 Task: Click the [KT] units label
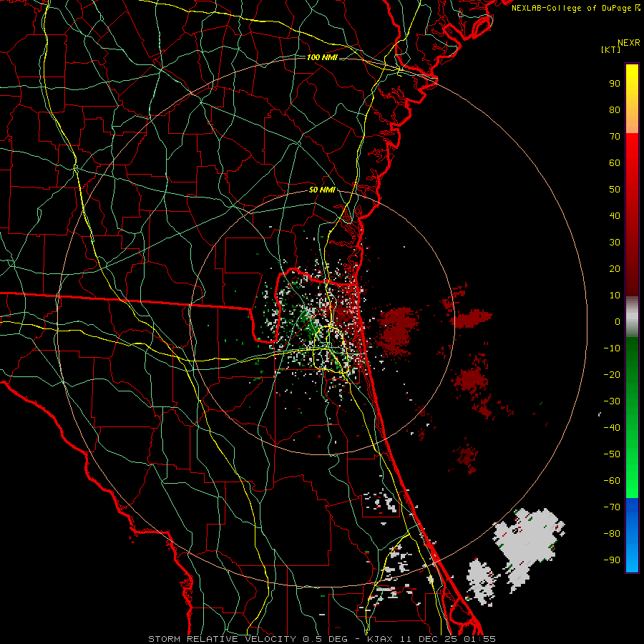coord(611,49)
